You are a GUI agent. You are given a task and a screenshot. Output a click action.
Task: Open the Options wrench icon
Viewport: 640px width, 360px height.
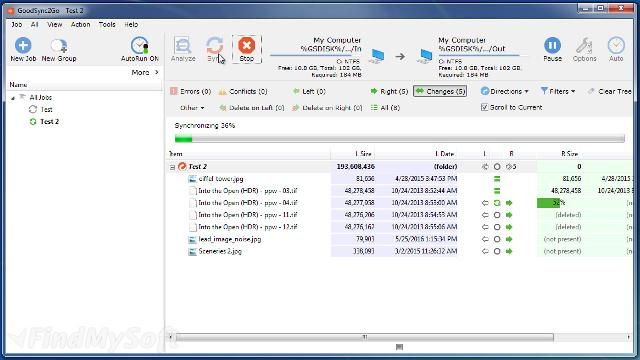click(584, 45)
